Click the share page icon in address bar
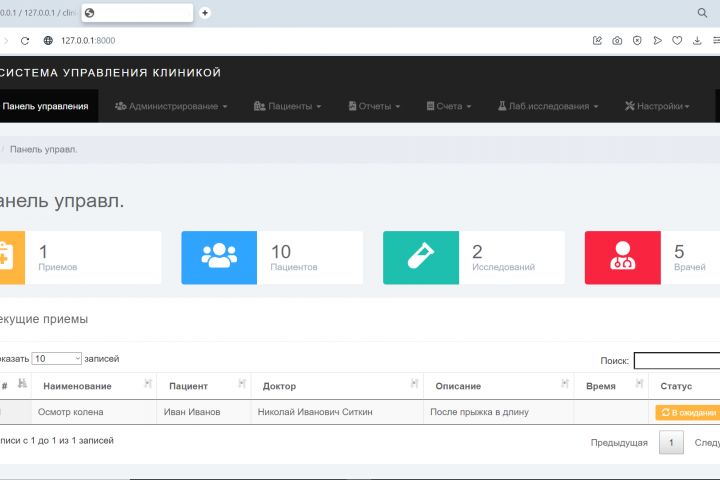The image size is (720, 480). pos(597,40)
